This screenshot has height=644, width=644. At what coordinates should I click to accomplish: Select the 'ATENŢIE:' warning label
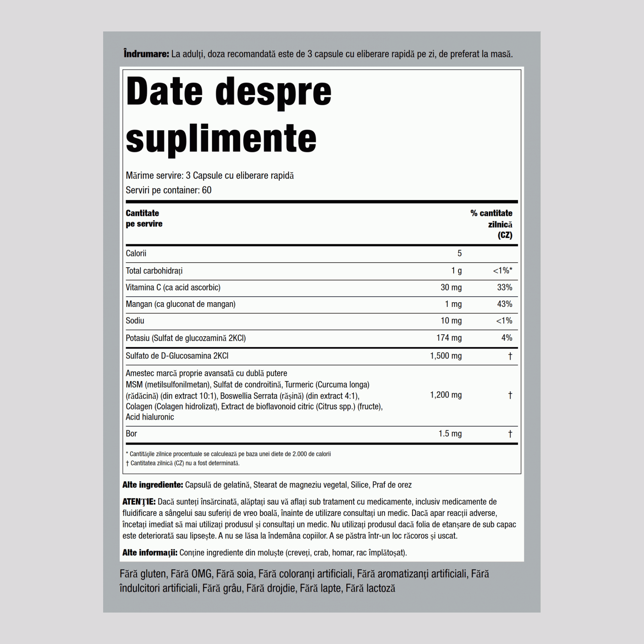click(139, 502)
